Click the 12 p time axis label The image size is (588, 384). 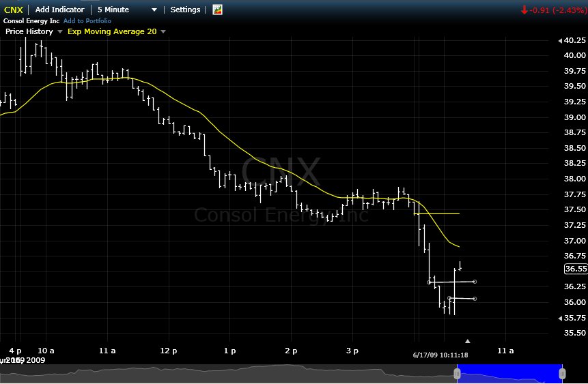[x=169, y=351]
